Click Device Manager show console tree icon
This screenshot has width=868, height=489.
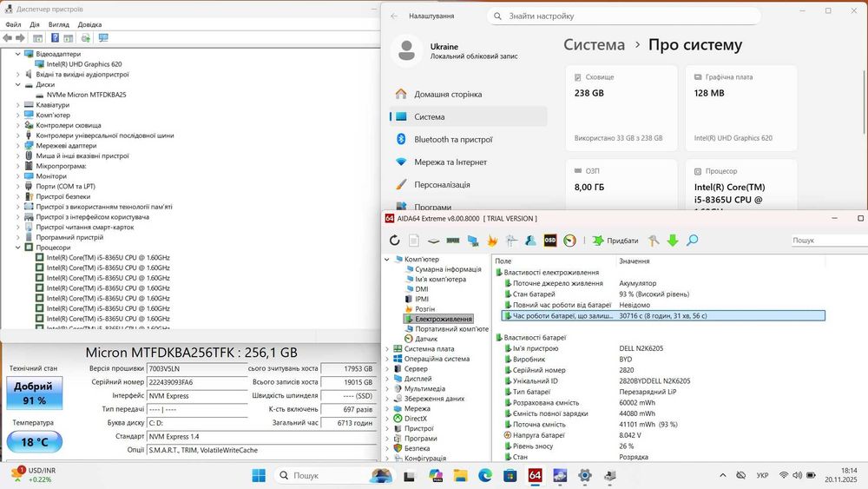(x=37, y=37)
